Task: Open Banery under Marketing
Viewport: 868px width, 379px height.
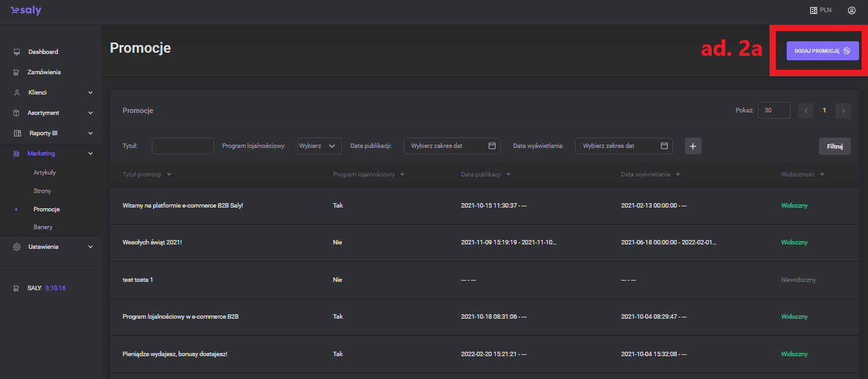Action: point(43,227)
